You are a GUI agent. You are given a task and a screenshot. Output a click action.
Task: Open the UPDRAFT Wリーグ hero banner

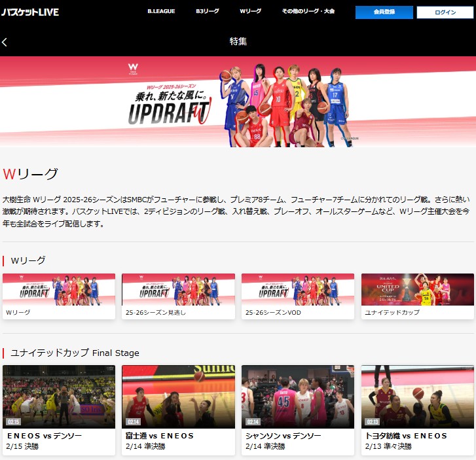(x=238, y=101)
